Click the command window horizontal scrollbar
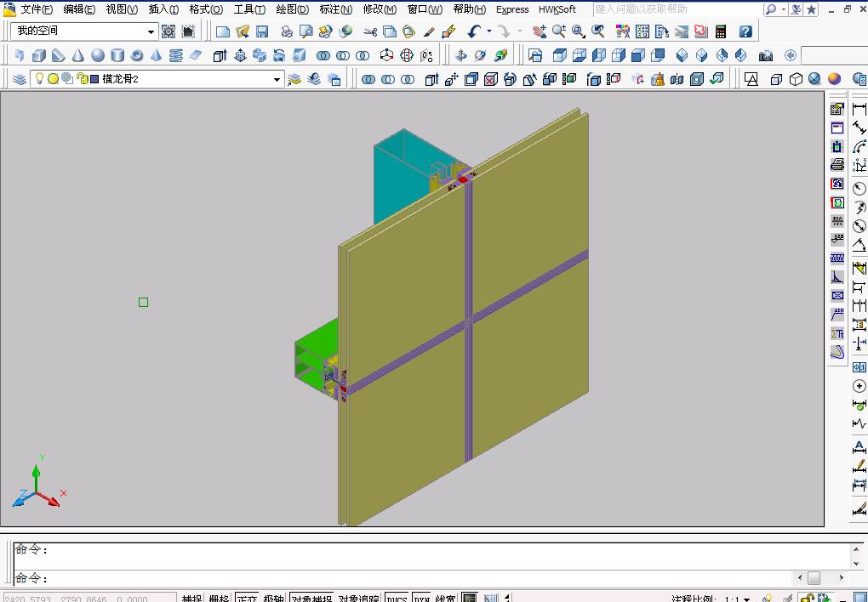This screenshot has height=602, width=868. click(x=819, y=578)
